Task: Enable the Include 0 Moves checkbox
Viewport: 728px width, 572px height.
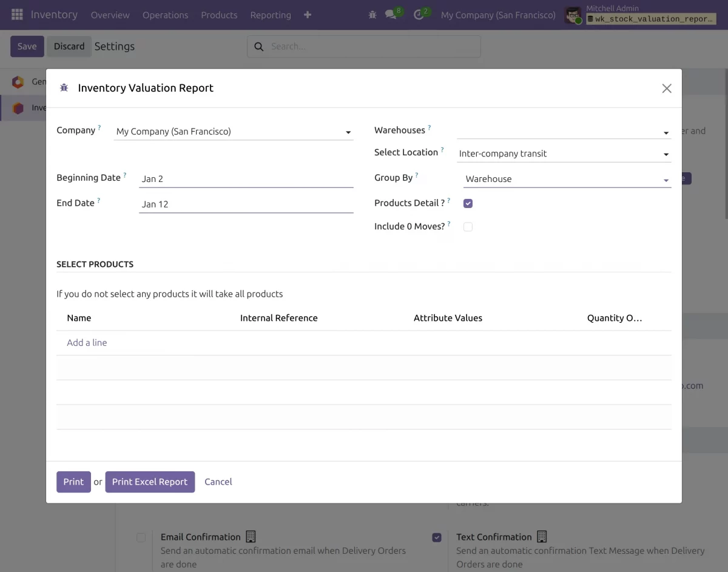Action: (468, 227)
